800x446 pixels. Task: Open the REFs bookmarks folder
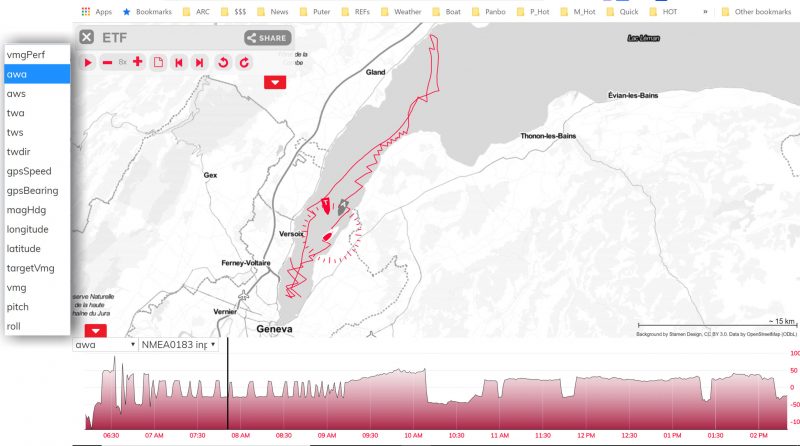click(356, 11)
